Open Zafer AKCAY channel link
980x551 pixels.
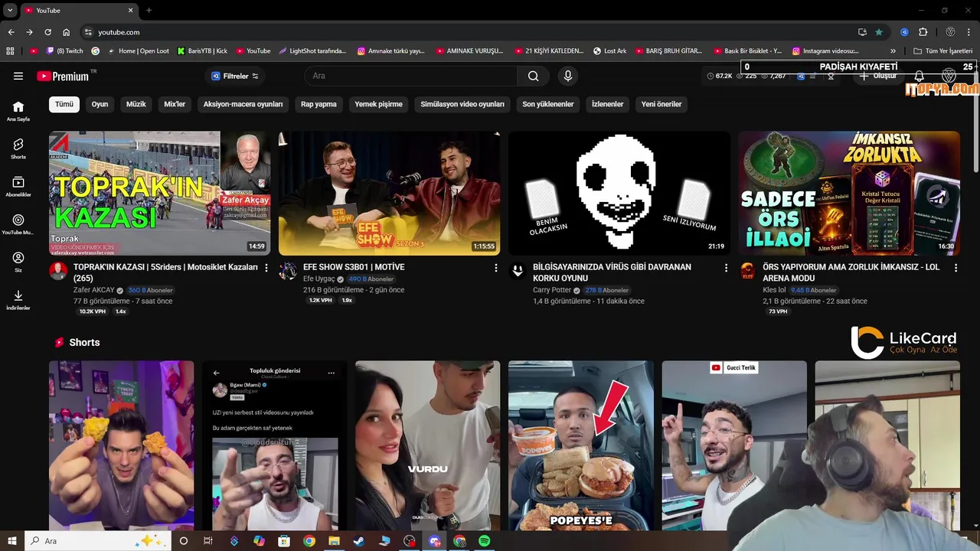(x=93, y=290)
